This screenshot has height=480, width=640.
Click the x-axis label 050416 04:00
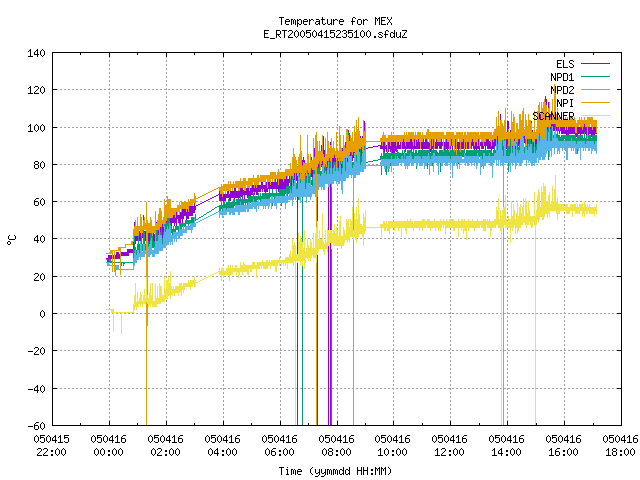pos(222,446)
